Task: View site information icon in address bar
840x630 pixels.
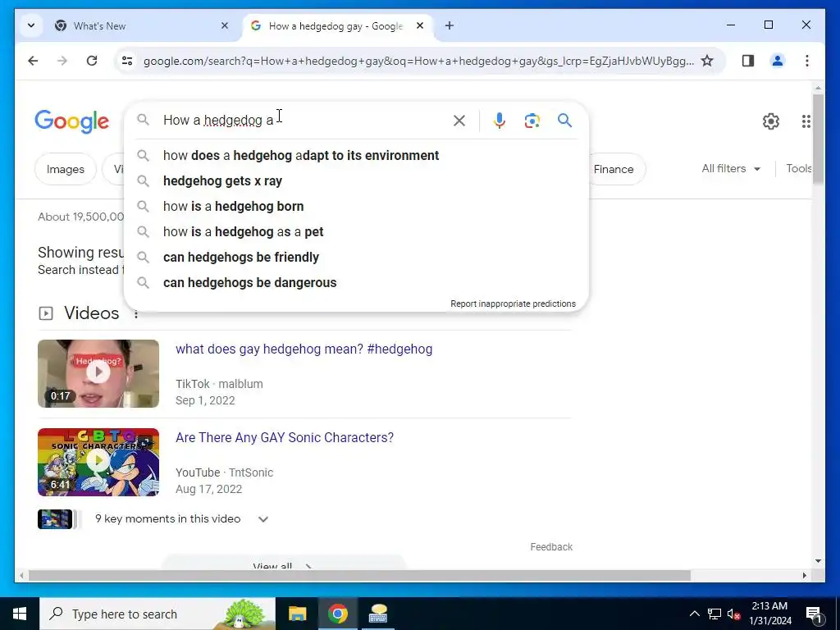Action: click(x=127, y=61)
